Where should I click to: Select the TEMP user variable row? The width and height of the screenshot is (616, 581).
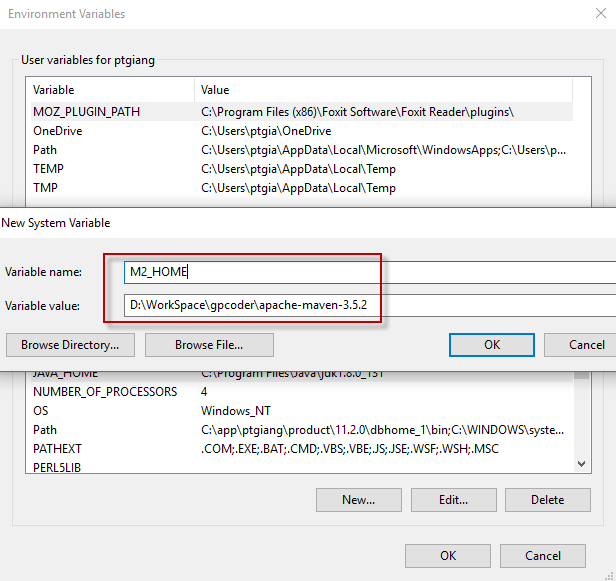pos(48,169)
